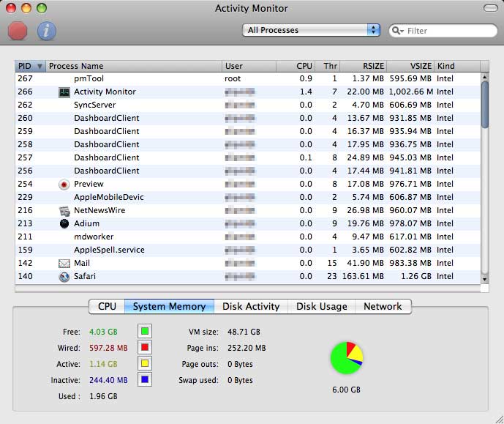The image size is (504, 424).
Task: Click the process list scrollbar thumb
Action: [485, 105]
